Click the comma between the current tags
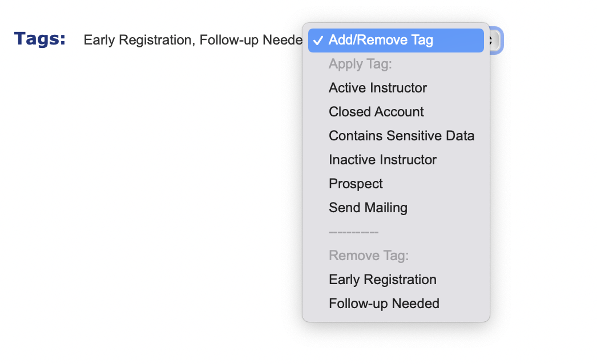The height and width of the screenshot is (364, 597). click(192, 42)
